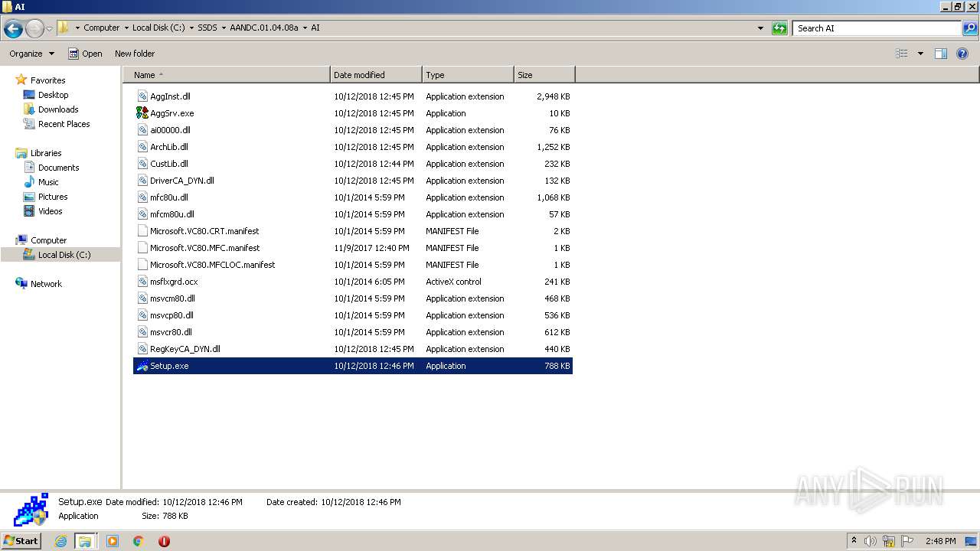The image size is (980, 551).
Task: Open the address bar history dropdown
Action: tap(760, 28)
